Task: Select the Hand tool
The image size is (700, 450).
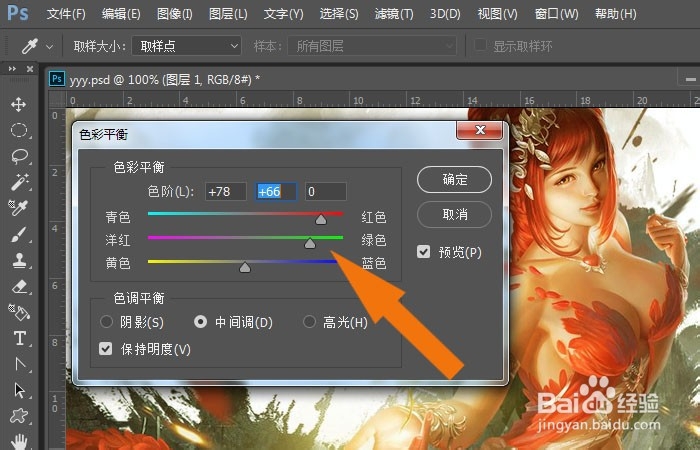Action: (x=19, y=441)
